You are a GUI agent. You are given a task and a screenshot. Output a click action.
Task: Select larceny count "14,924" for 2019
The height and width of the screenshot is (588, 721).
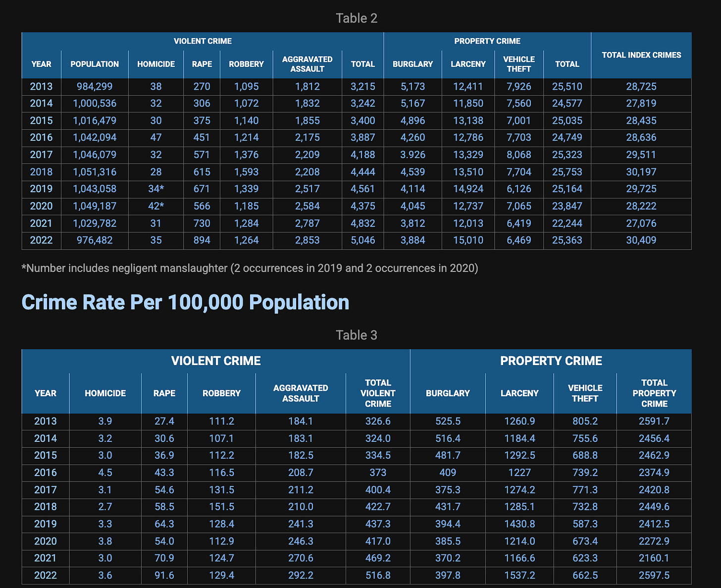tap(468, 189)
